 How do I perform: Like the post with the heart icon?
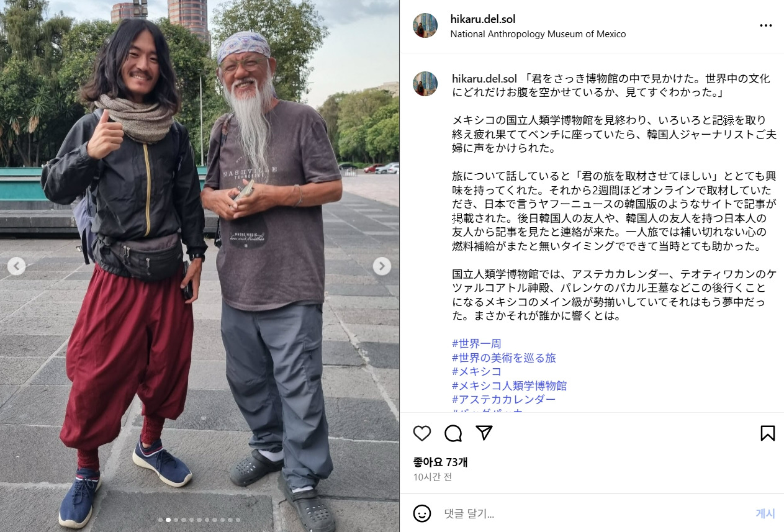coord(422,433)
